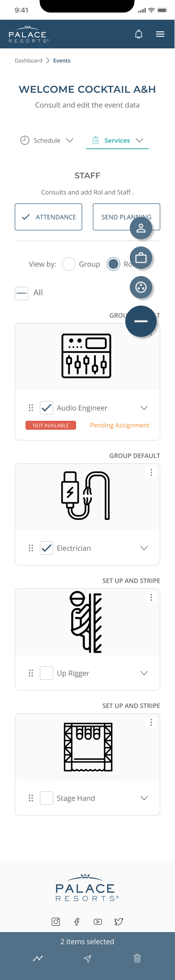The height and width of the screenshot is (980, 175).
Task: Click the ATTENDANCE button
Action: (x=48, y=217)
